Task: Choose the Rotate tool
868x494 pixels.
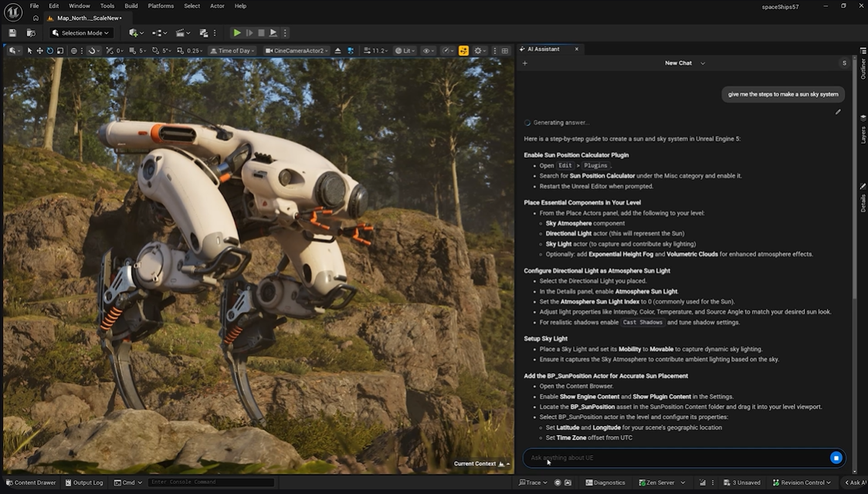Action: pyautogui.click(x=50, y=51)
